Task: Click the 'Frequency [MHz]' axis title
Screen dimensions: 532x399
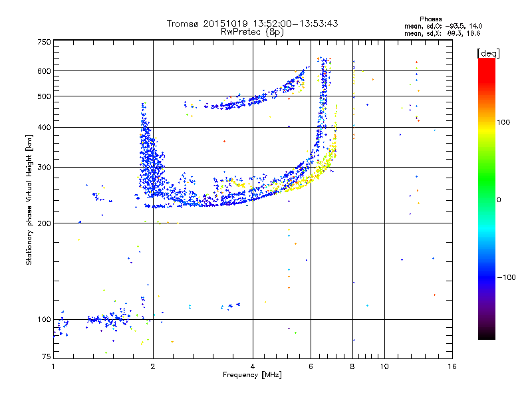Action: pyautogui.click(x=252, y=375)
